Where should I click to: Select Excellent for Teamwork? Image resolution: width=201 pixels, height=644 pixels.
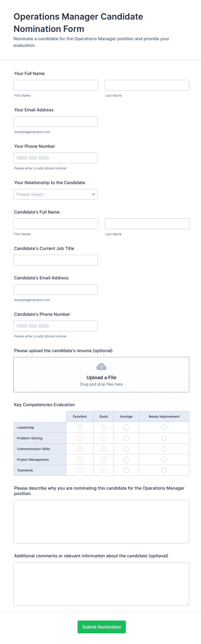click(80, 470)
